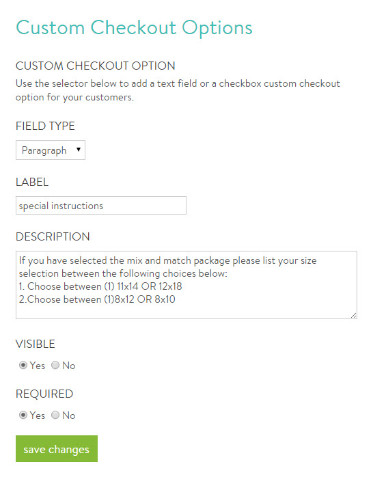Click the LABEL heading above the text field
The image size is (373, 490).
[x=32, y=182]
